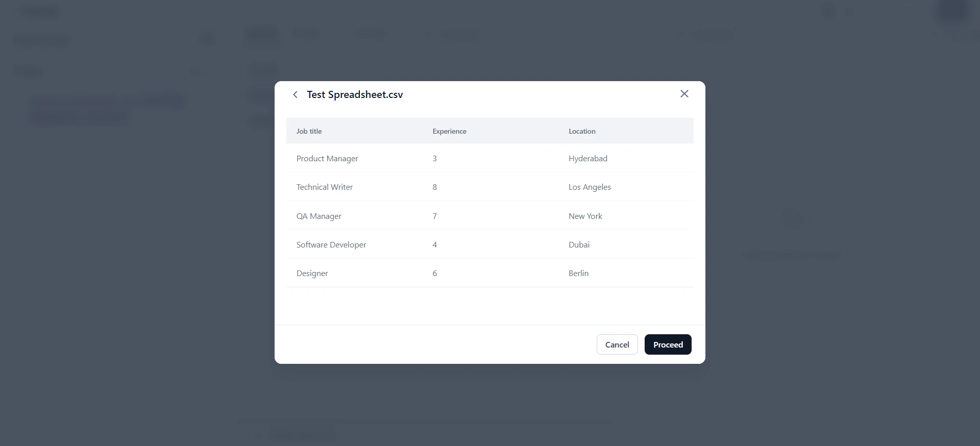Click the New York location cell
The image size is (980, 446).
coord(585,216)
